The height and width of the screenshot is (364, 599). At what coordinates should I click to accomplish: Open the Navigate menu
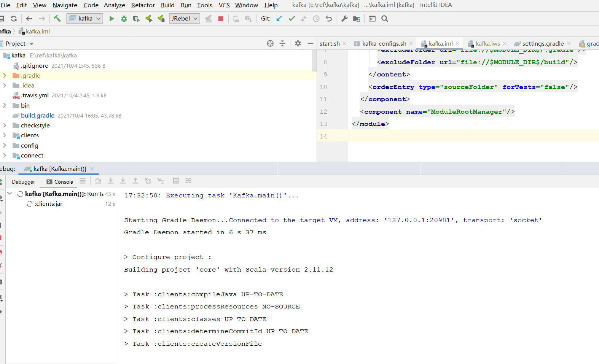click(x=65, y=5)
